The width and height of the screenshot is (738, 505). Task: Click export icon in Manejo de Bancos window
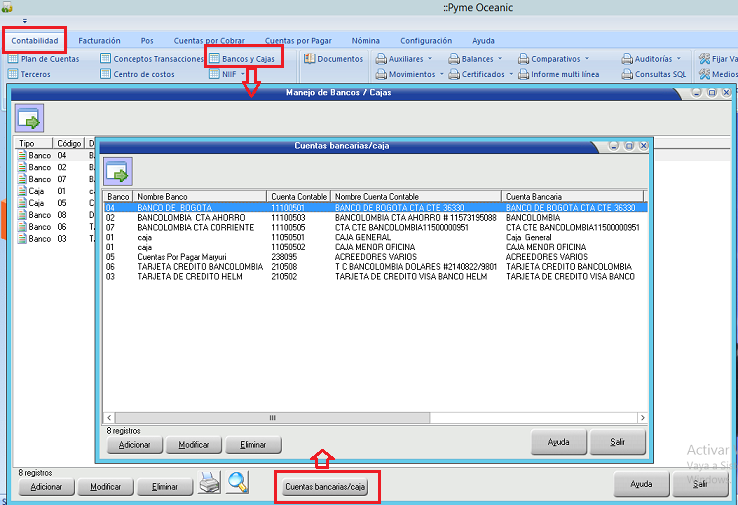tap(28, 119)
